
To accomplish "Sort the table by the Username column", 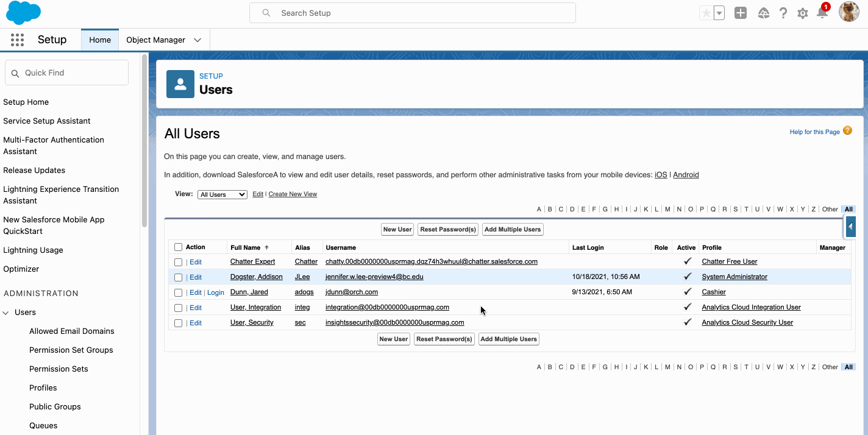I will 341,248.
